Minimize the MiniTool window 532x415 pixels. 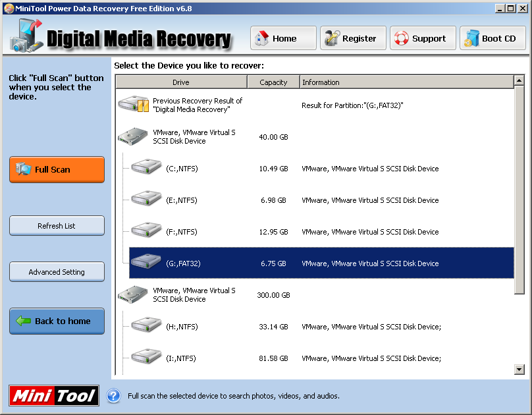[499, 8]
